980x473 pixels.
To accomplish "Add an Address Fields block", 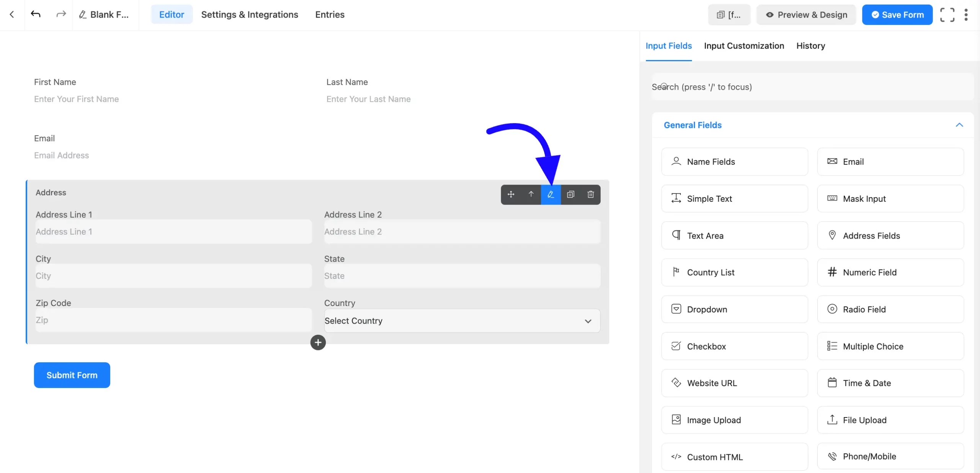I will (x=890, y=236).
